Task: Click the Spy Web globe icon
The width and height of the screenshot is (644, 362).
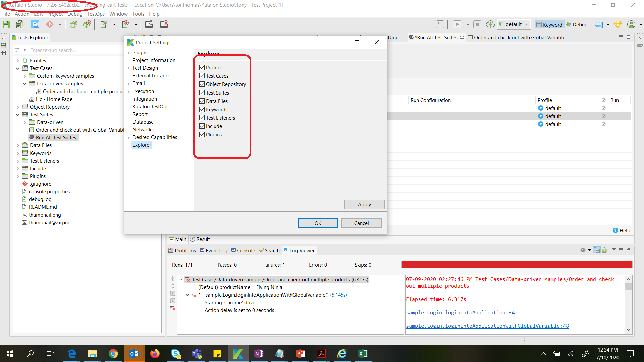Action: click(x=73, y=24)
